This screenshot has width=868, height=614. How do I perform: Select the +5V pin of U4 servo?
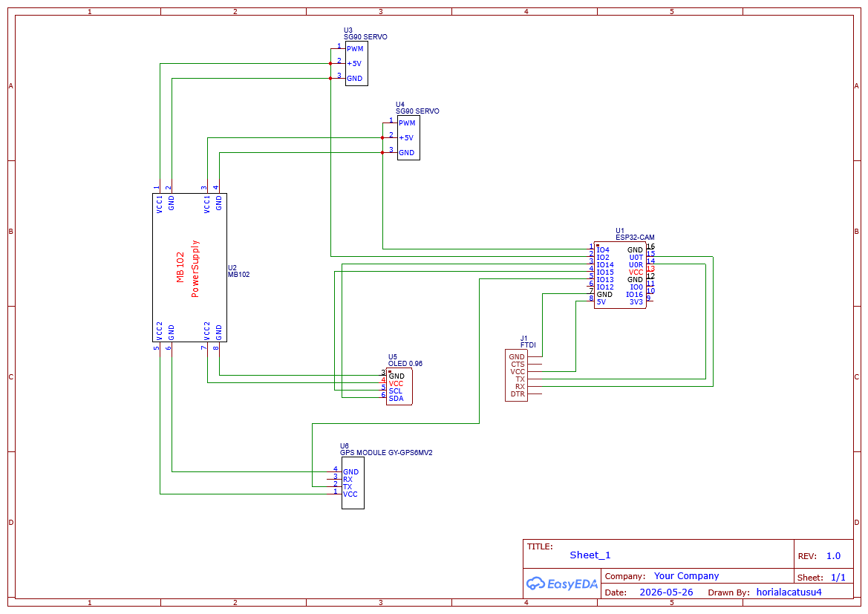pos(405,138)
